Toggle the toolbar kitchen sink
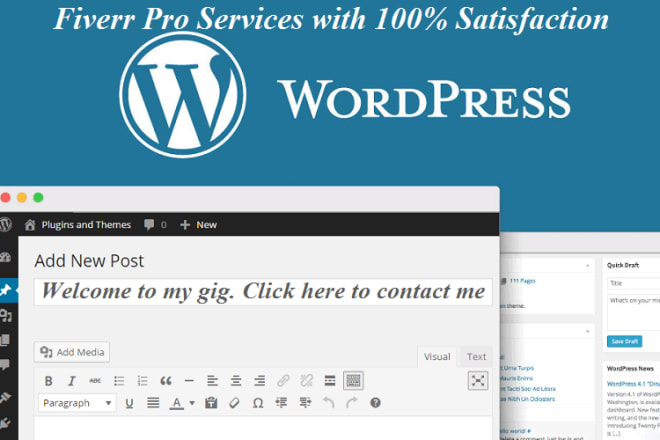Viewport: 660px width, 440px height. point(353,381)
